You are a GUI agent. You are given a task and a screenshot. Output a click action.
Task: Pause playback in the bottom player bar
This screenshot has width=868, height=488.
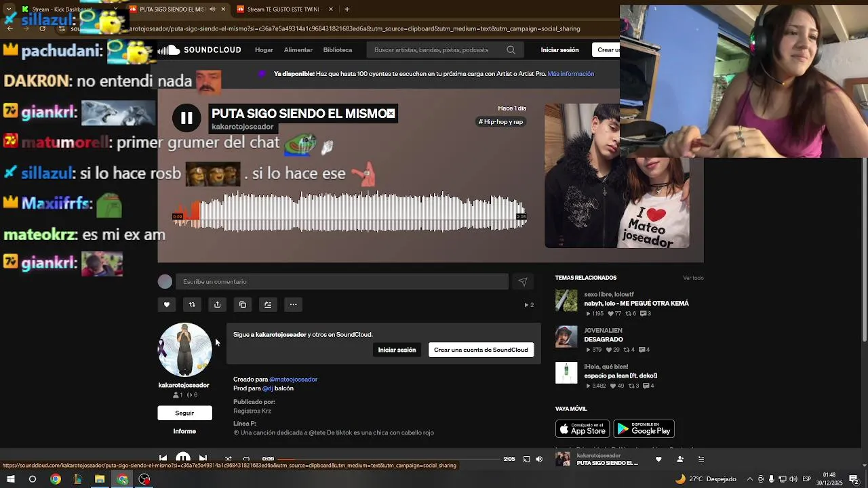[x=183, y=457]
